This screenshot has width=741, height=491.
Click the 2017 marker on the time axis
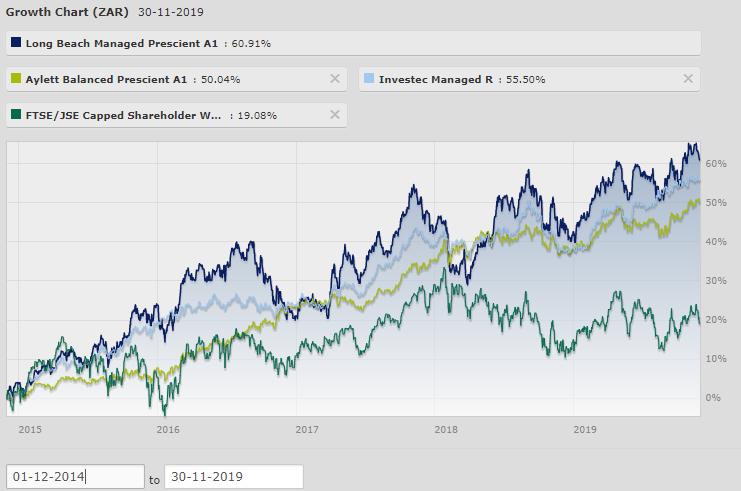(x=307, y=430)
